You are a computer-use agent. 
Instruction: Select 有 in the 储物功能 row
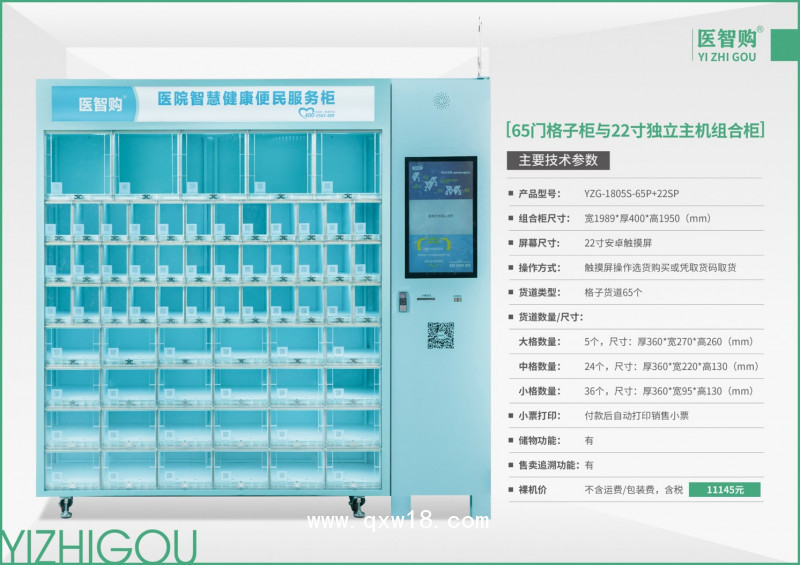point(589,440)
